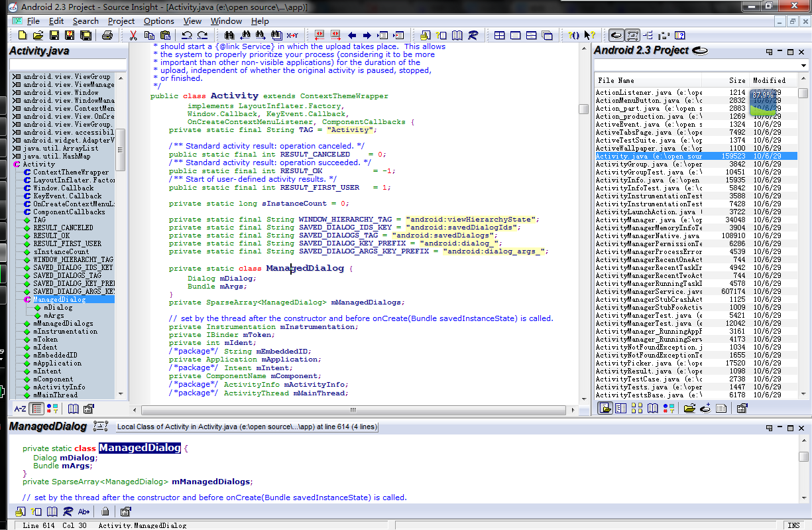Image resolution: width=812 pixels, height=530 pixels.
Task: Click the Size column header
Action: tap(725, 80)
